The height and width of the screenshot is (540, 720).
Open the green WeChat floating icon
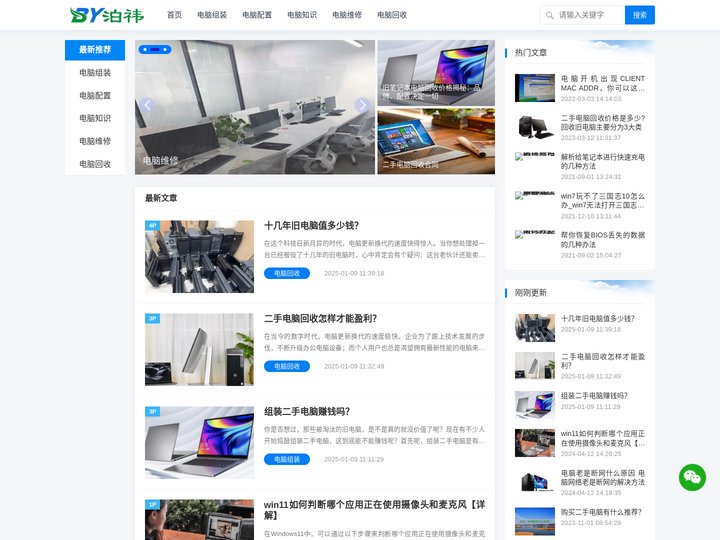[x=692, y=477]
